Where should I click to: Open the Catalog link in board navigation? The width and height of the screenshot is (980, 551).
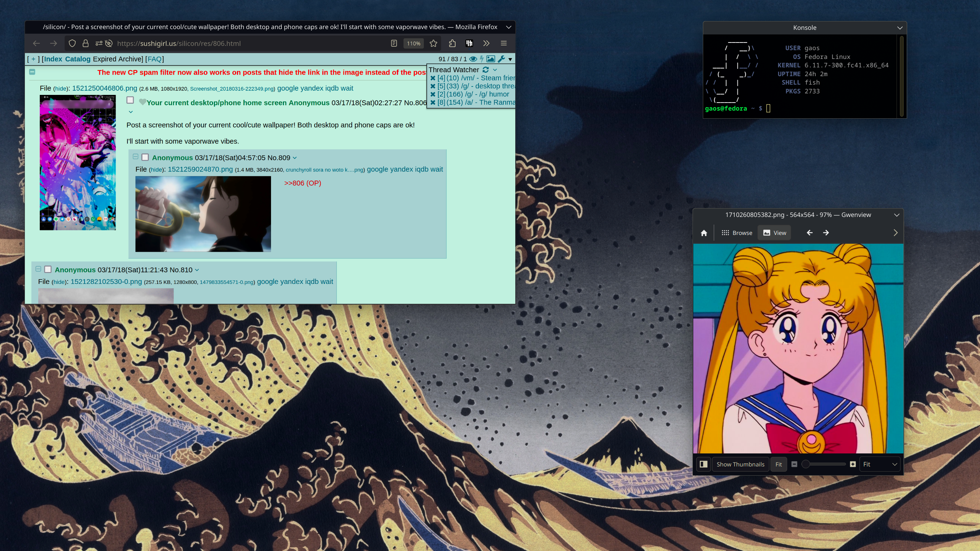[x=78, y=59]
